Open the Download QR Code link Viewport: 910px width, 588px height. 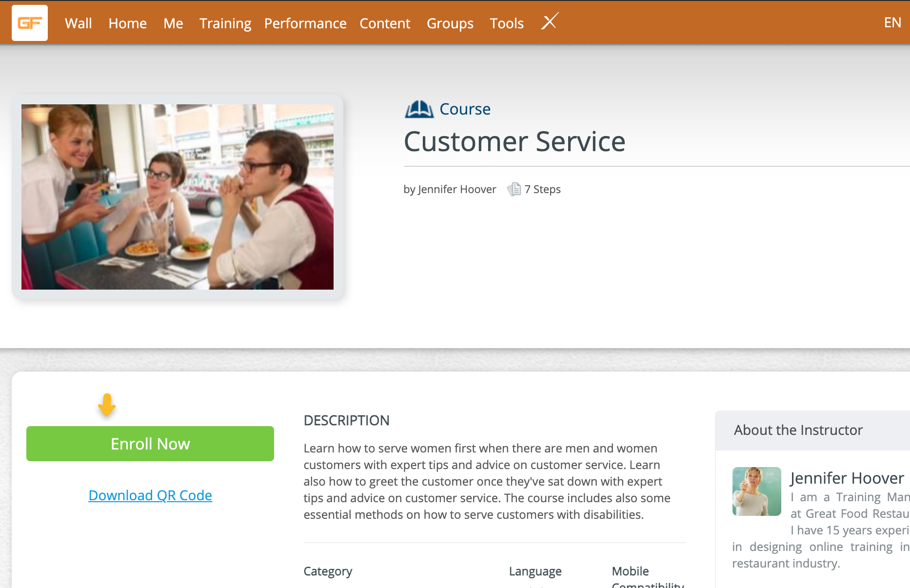pos(150,495)
